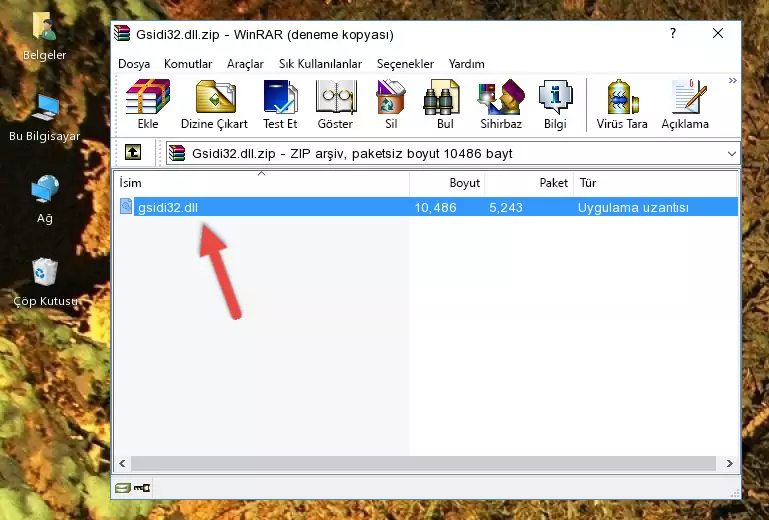Click the help question mark button
The height and width of the screenshot is (520, 769).
pos(673,33)
